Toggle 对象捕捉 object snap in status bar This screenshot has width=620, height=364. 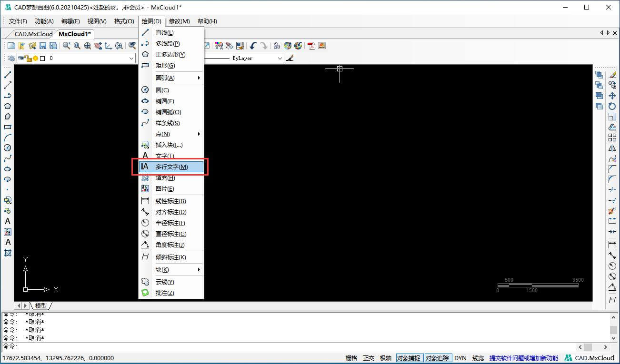click(409, 358)
